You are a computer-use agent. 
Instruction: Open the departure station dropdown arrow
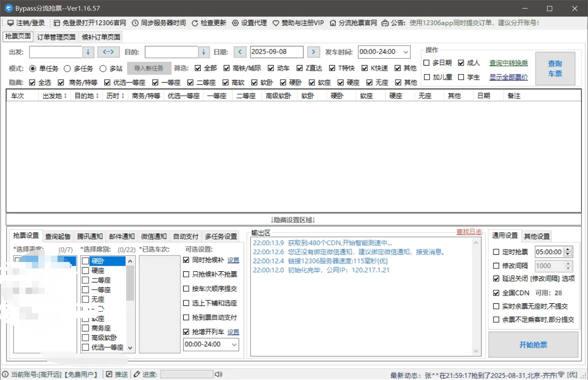[x=88, y=52]
